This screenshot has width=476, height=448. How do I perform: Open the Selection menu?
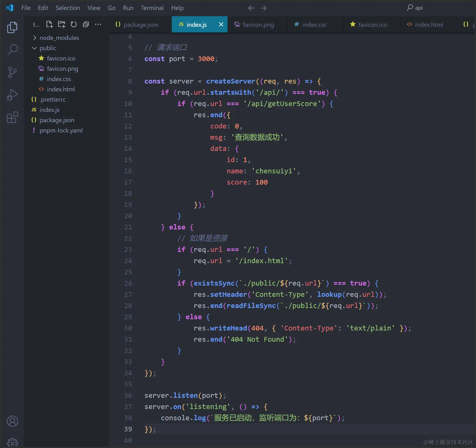[68, 8]
